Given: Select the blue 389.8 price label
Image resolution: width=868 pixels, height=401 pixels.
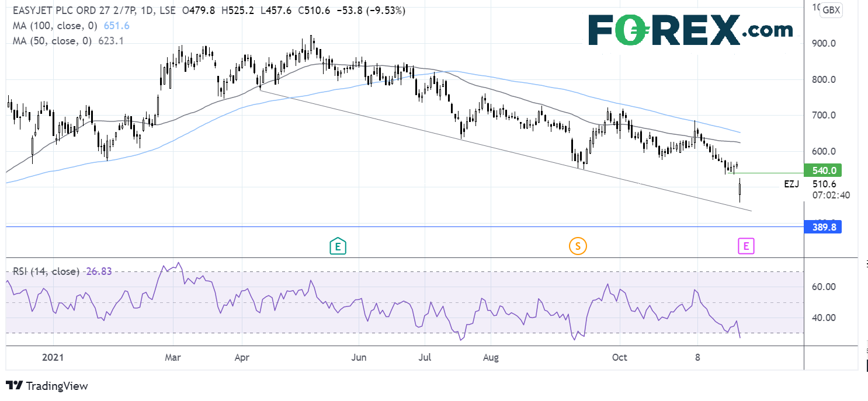Looking at the screenshot, I should pyautogui.click(x=822, y=228).
